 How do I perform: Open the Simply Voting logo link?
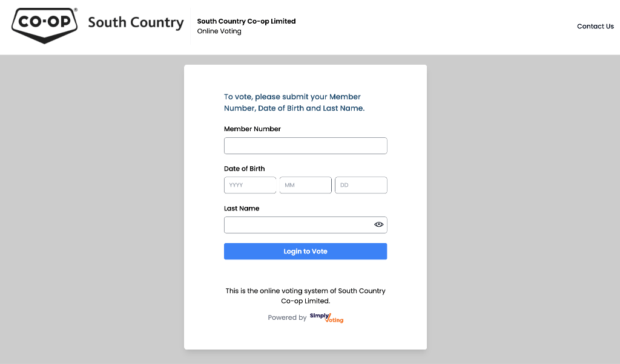326,317
